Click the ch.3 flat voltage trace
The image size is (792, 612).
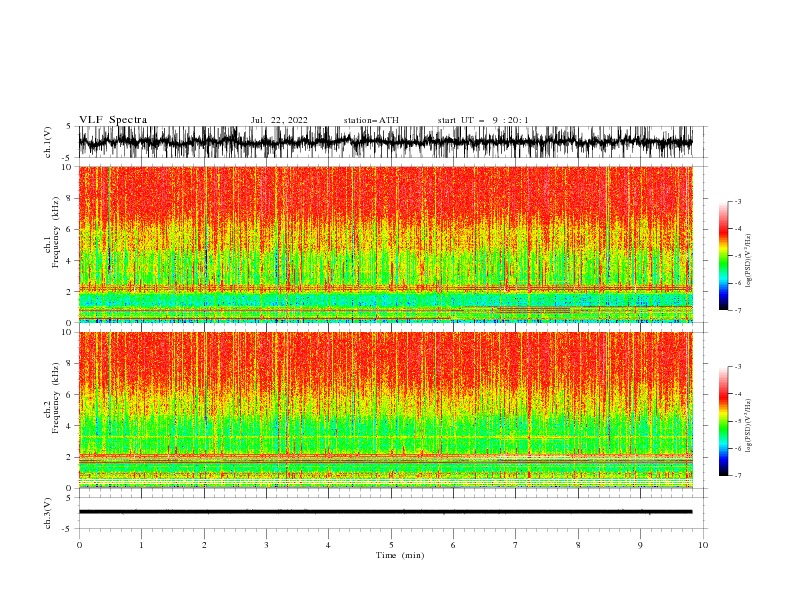click(x=385, y=512)
